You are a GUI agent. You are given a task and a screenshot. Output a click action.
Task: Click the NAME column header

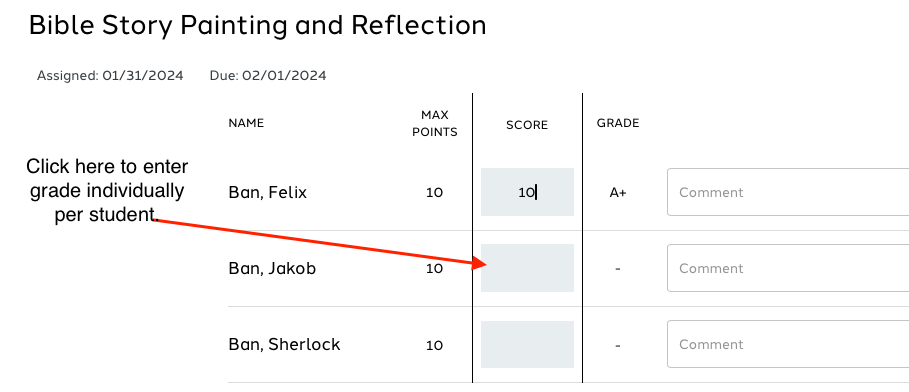pyautogui.click(x=246, y=123)
